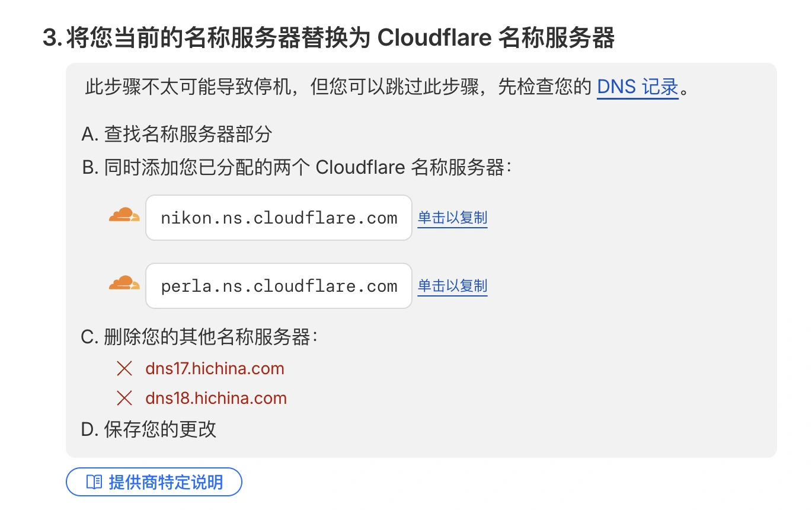Click step C 删除您的其他名称服务器

click(200, 337)
